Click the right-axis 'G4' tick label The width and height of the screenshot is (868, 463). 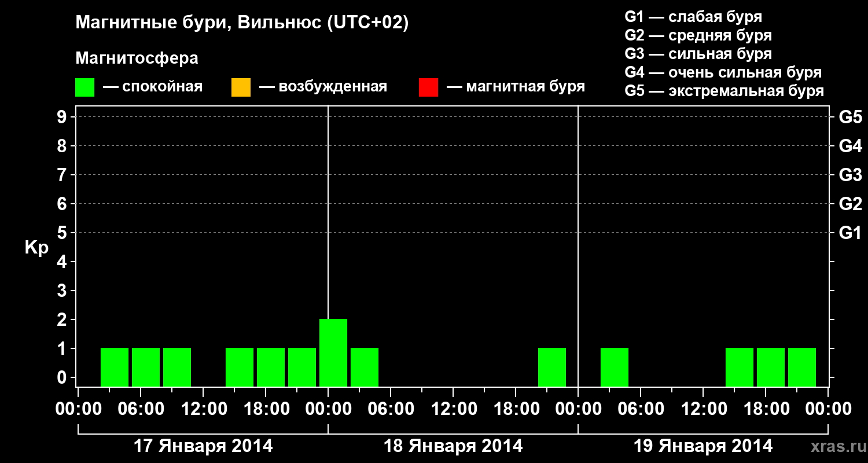(x=851, y=146)
